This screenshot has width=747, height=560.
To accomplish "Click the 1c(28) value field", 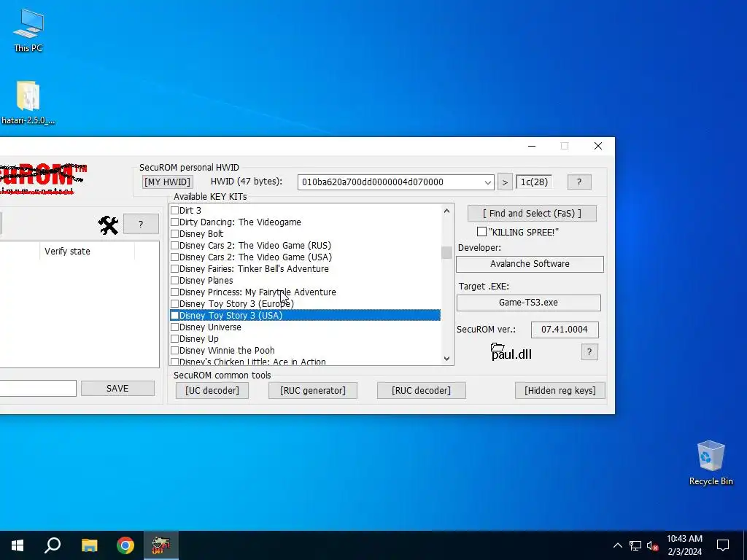I will coord(534,182).
